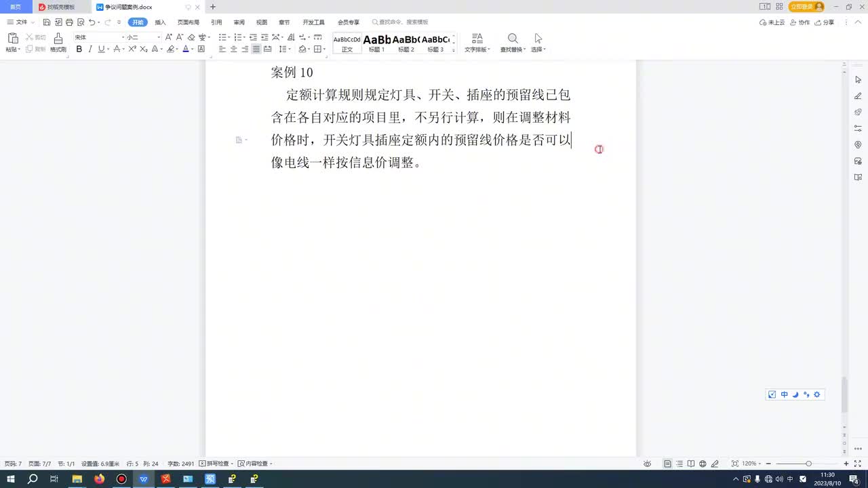
Task: Apply Superscript formatting
Action: (x=133, y=49)
